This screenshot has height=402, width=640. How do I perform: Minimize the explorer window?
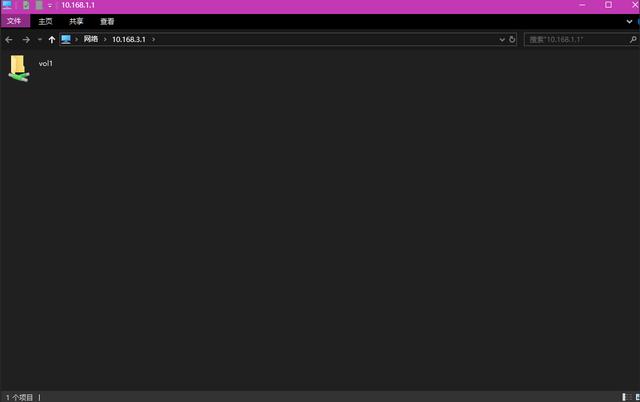pyautogui.click(x=582, y=5)
